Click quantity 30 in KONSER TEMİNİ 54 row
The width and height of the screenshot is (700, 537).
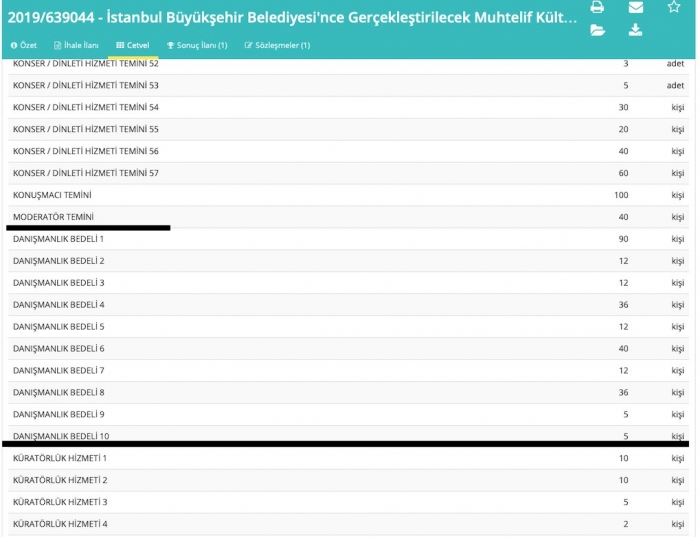click(623, 107)
